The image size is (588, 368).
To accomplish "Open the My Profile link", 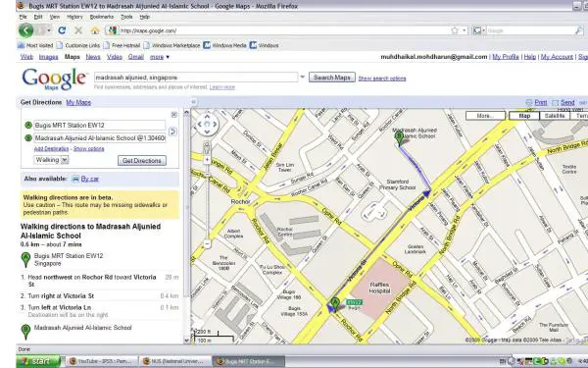I will click(506, 57).
